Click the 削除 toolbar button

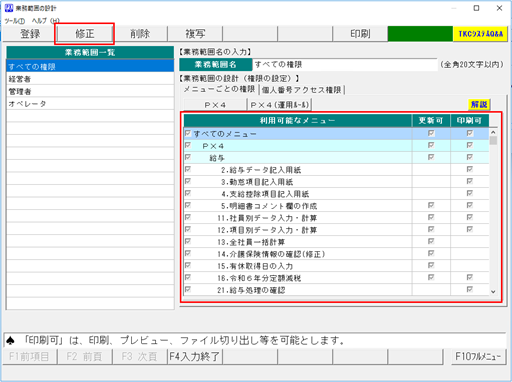click(140, 34)
